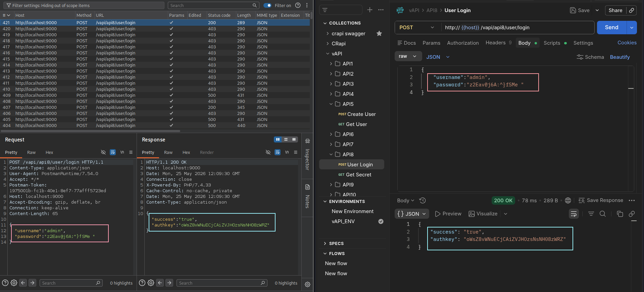The width and height of the screenshot is (644, 292).
Task: Search the Postman response body
Action: (x=603, y=214)
